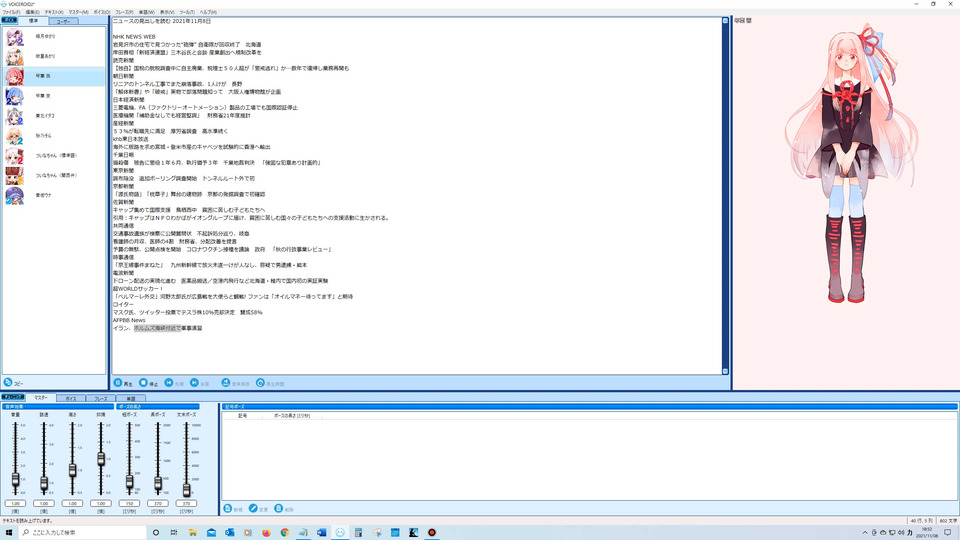Open Calculator from the taskbar
Image resolution: width=960 pixels, height=540 pixels.
click(358, 533)
